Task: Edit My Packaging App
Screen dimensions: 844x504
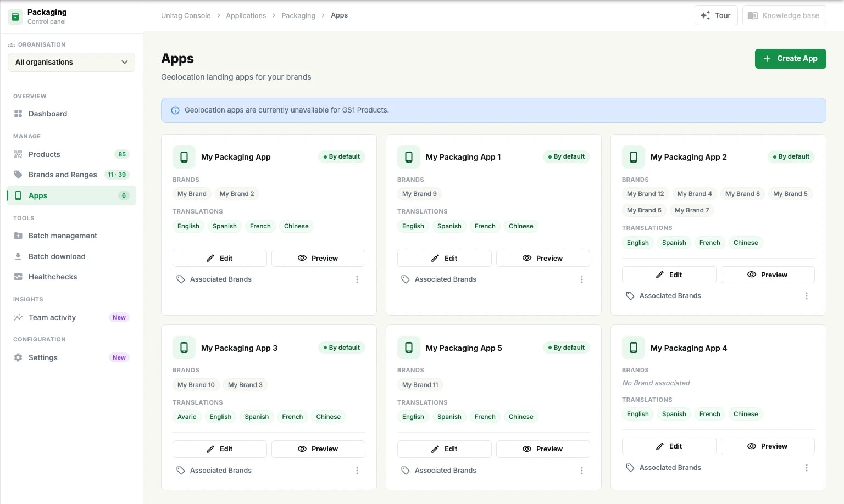Action: (219, 259)
